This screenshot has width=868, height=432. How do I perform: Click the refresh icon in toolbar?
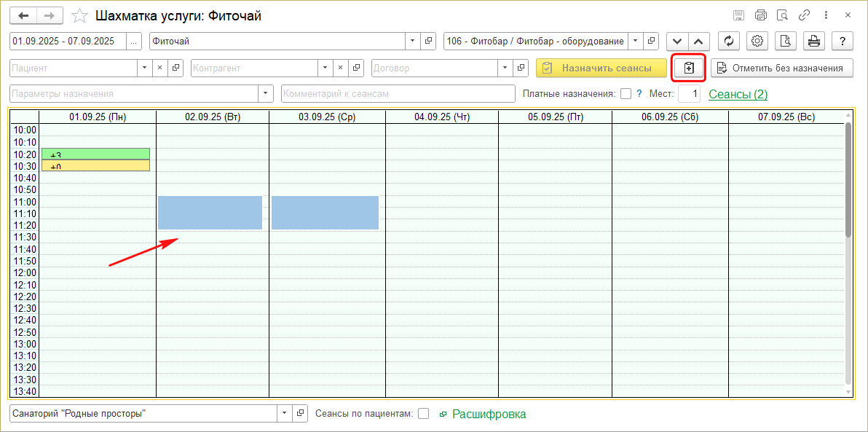click(x=730, y=42)
